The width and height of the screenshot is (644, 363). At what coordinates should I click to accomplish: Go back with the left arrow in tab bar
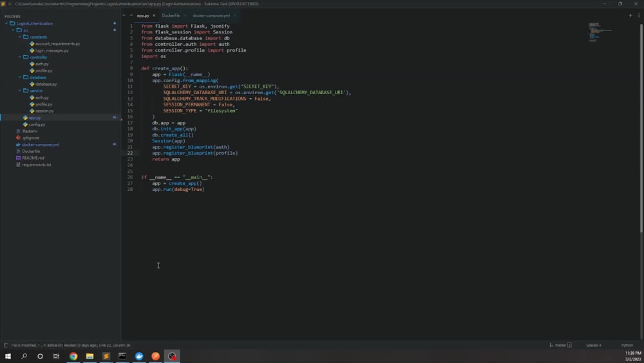(124, 15)
